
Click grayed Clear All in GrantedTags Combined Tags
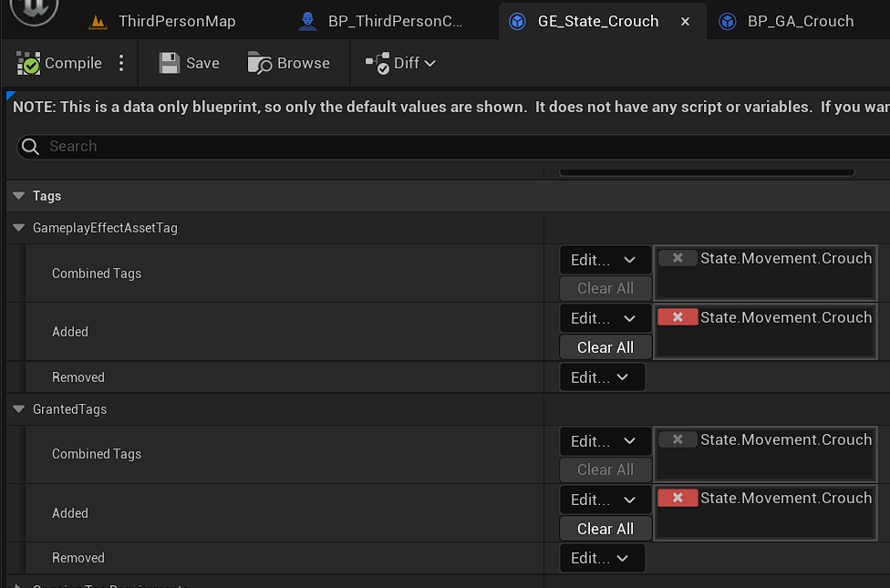[605, 469]
